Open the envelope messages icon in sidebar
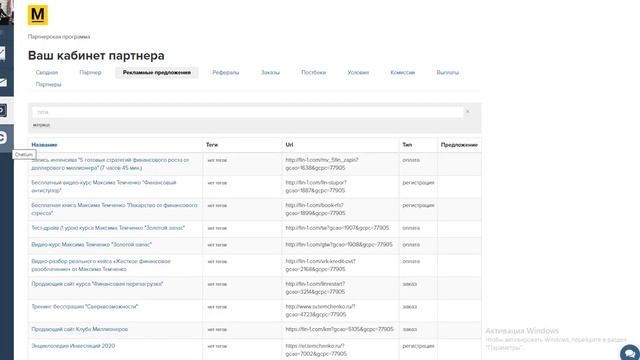The image size is (640, 360). click(x=3, y=82)
